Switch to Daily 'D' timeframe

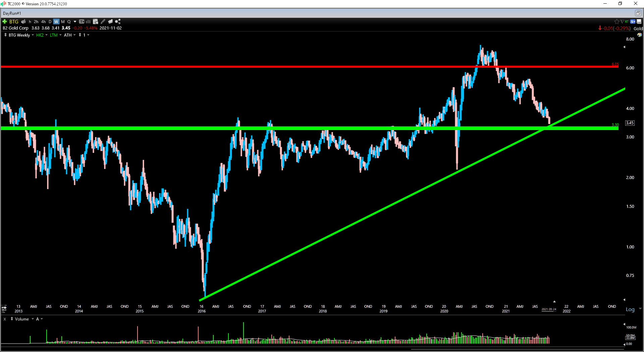(50, 21)
